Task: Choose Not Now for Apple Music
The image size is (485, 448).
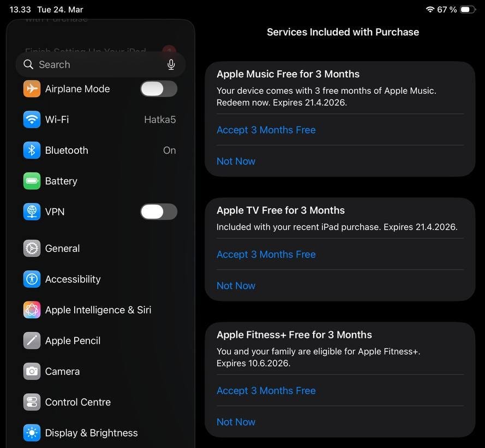Action: click(x=236, y=161)
